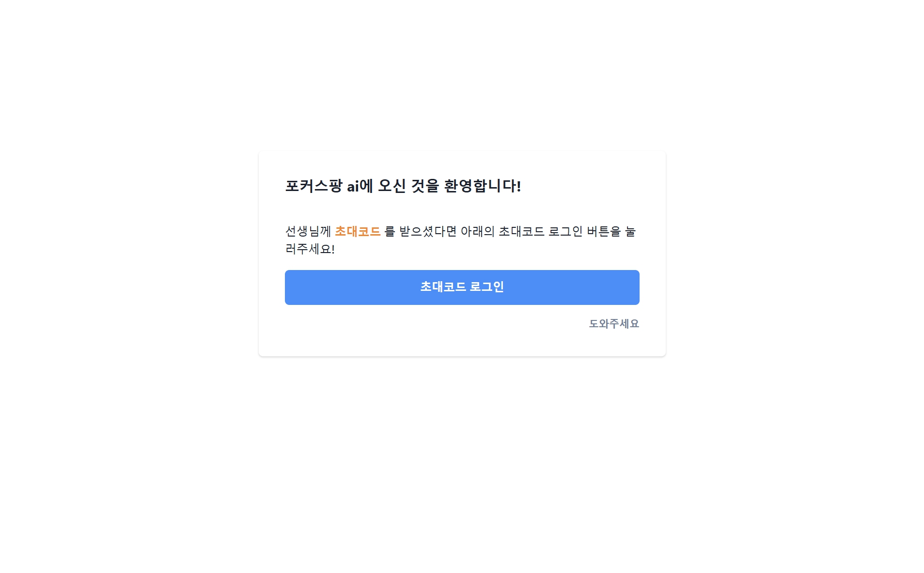This screenshot has width=924, height=573.
Task: Click the word 선생님께 in the description
Action: point(308,231)
